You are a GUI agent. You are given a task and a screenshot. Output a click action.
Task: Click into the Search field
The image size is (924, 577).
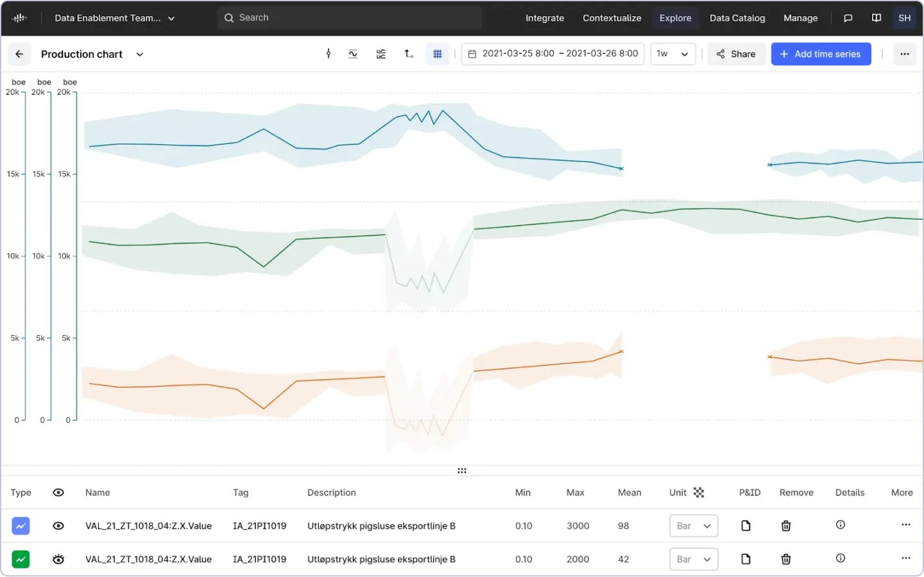pyautogui.click(x=350, y=18)
